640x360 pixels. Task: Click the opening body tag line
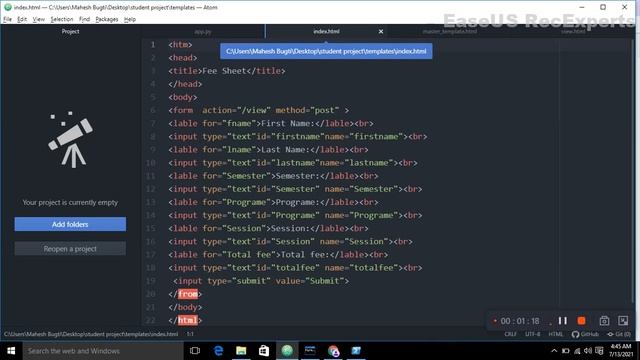click(182, 97)
